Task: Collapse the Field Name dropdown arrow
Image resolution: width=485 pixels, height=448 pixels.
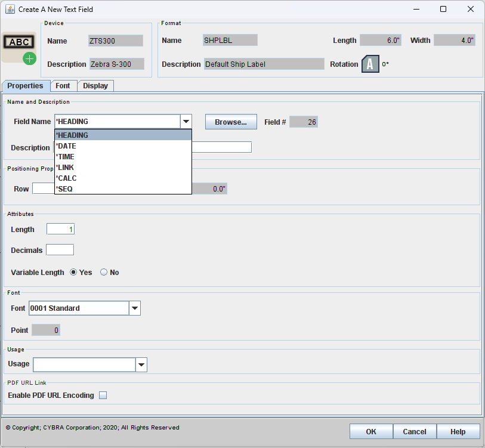Action: point(186,122)
